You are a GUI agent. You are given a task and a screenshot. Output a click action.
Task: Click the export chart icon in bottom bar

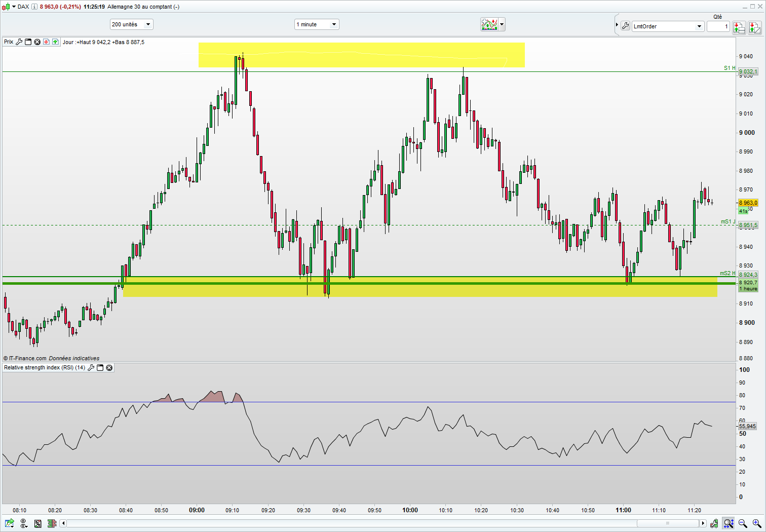9,523
